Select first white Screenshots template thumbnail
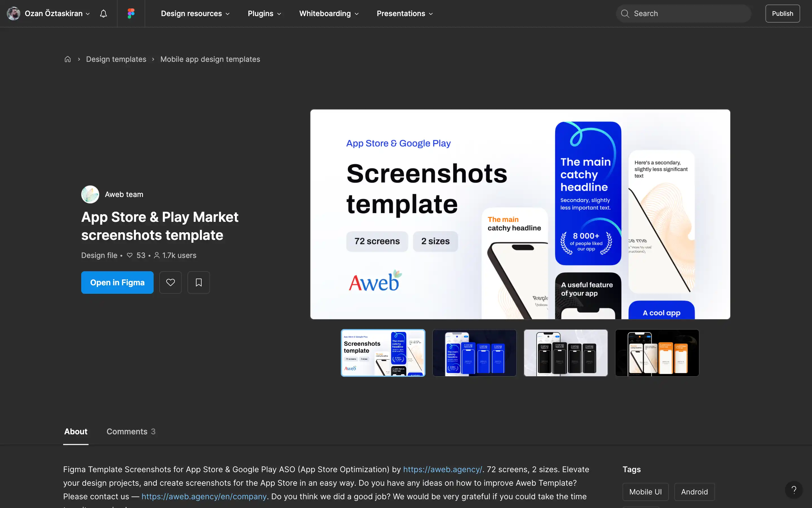 (x=383, y=353)
